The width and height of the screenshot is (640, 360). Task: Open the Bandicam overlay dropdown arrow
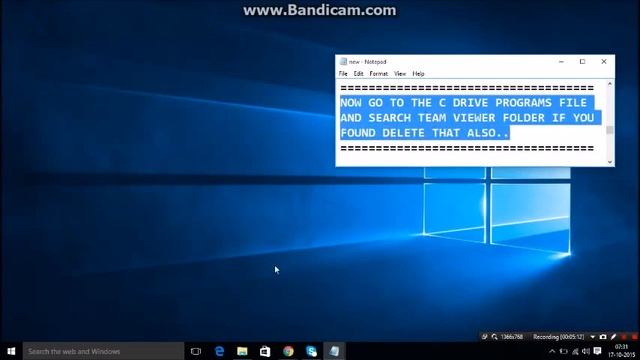[593, 337]
